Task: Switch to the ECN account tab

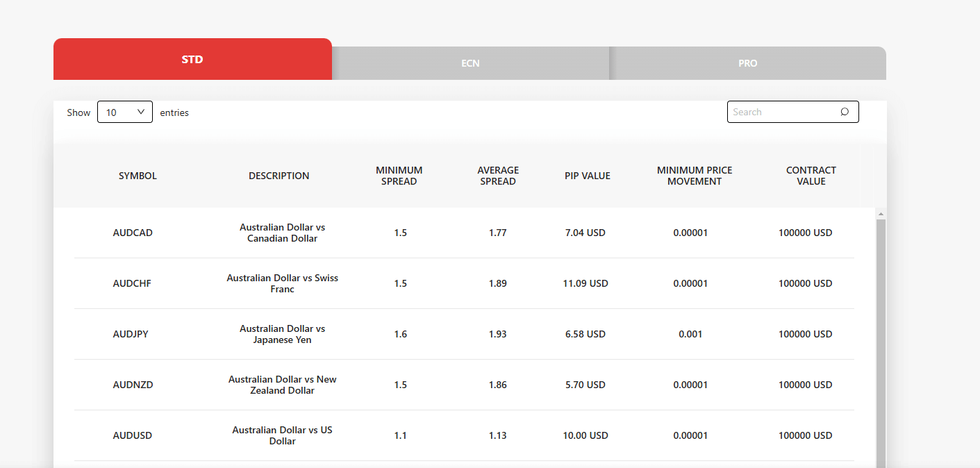Action: click(x=470, y=63)
